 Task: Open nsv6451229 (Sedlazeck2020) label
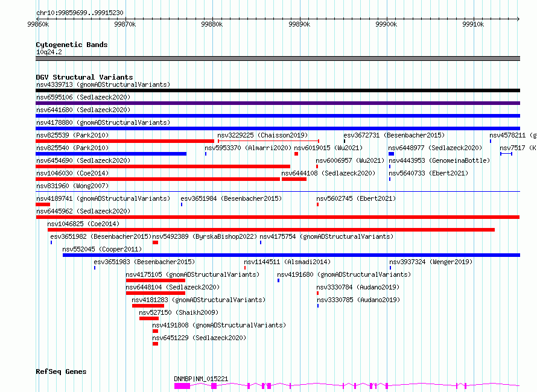(199, 338)
